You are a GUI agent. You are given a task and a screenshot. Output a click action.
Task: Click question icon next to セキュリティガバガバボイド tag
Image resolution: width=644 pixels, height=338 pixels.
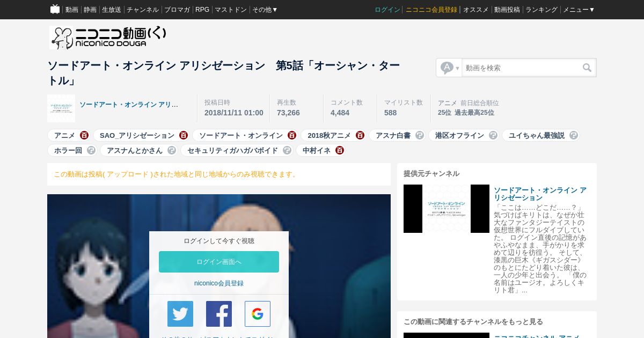[287, 150]
